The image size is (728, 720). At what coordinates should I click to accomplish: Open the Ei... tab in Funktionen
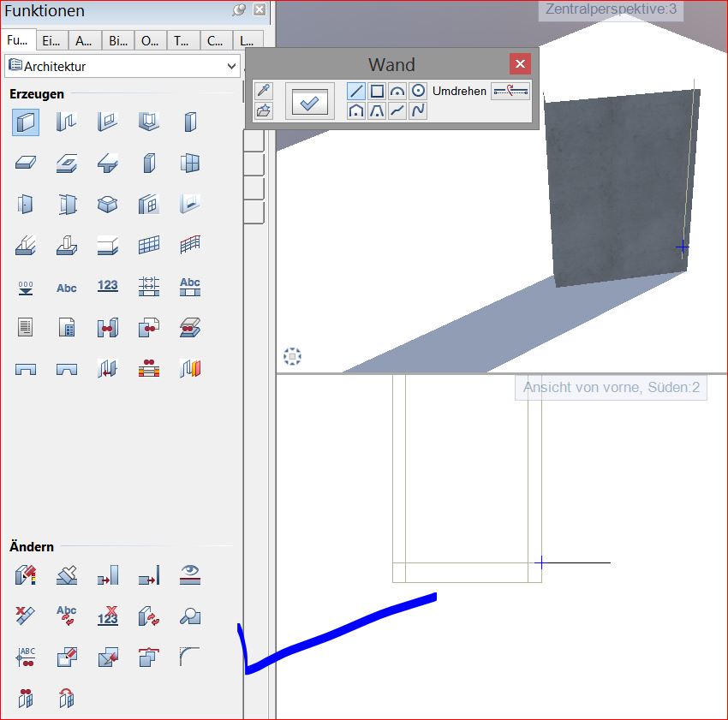click(x=51, y=40)
